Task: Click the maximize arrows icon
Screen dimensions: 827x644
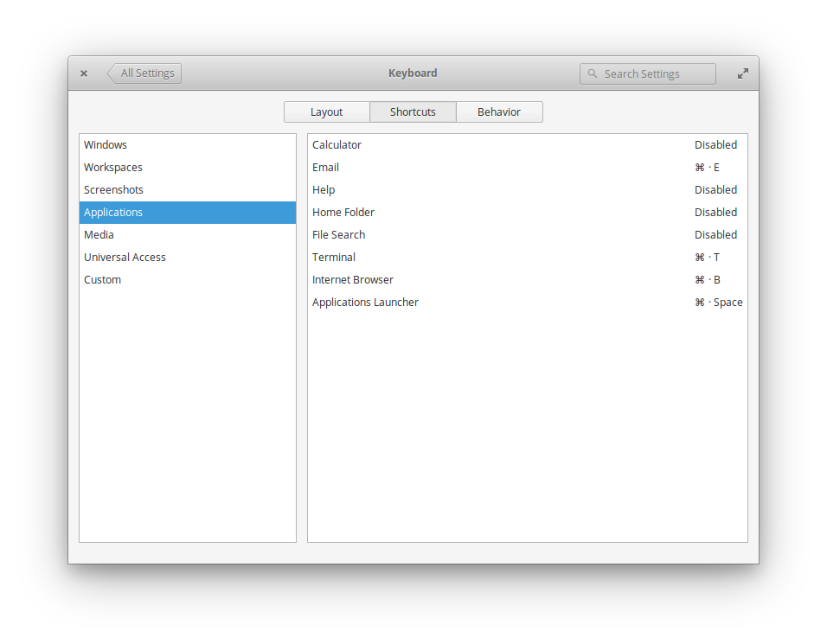Action: (742, 73)
